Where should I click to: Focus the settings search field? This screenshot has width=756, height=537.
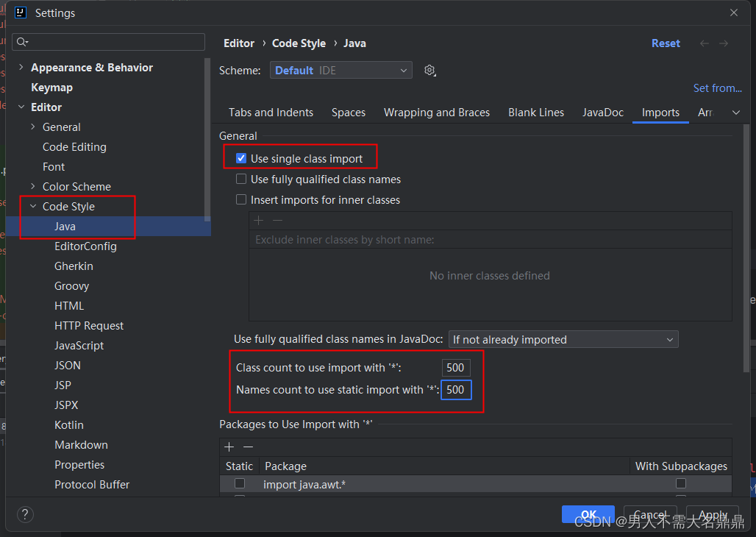(109, 42)
